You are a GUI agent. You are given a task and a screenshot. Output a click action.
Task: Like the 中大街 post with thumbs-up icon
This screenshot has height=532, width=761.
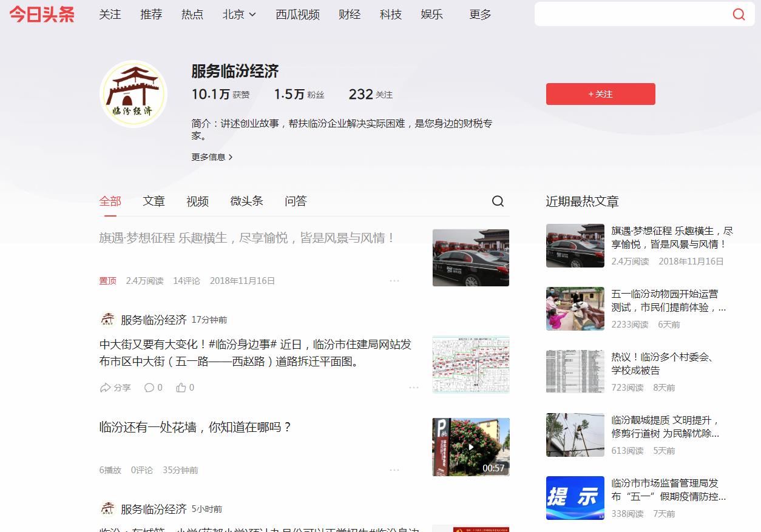point(181,388)
